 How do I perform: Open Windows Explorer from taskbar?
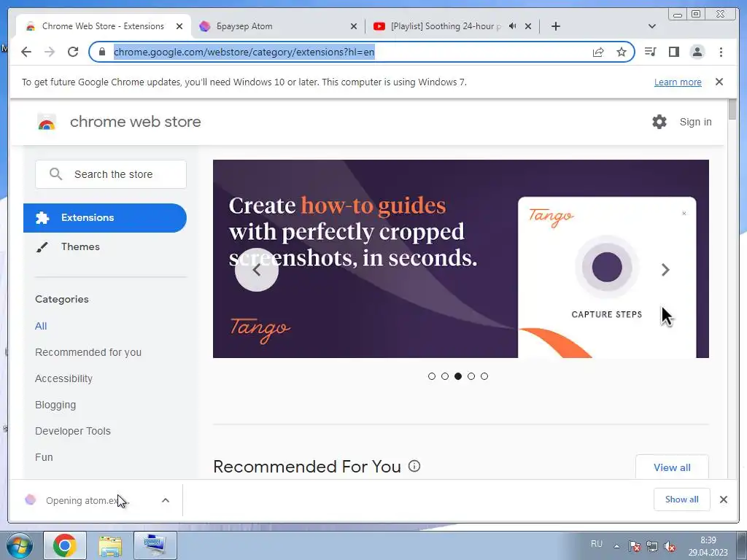[x=110, y=545]
